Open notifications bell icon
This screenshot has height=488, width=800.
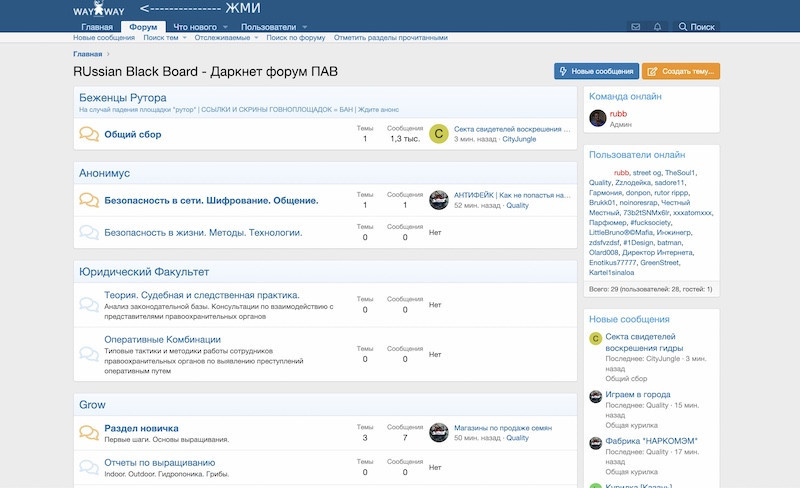coord(658,27)
